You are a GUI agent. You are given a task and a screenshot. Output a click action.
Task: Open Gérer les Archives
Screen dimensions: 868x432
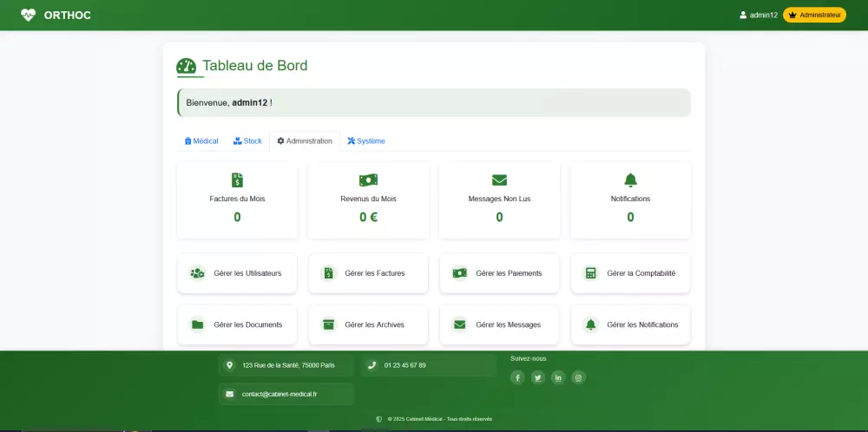368,324
